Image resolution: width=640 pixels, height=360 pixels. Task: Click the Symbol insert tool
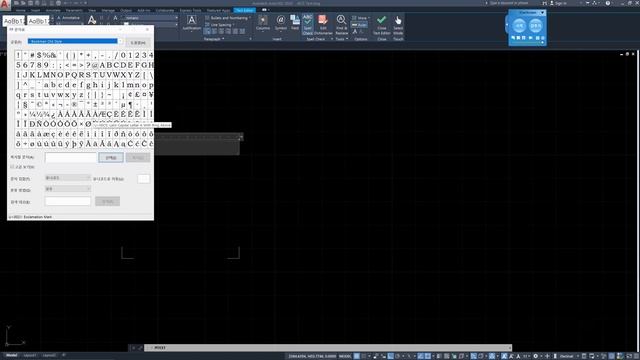(x=280, y=23)
